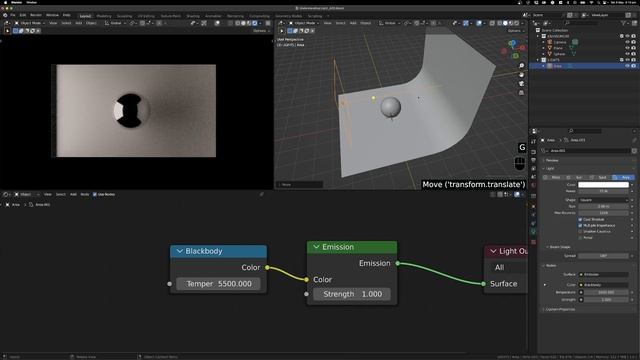
Task: Hide the Camera object with its eye icon
Action: [x=627, y=42]
